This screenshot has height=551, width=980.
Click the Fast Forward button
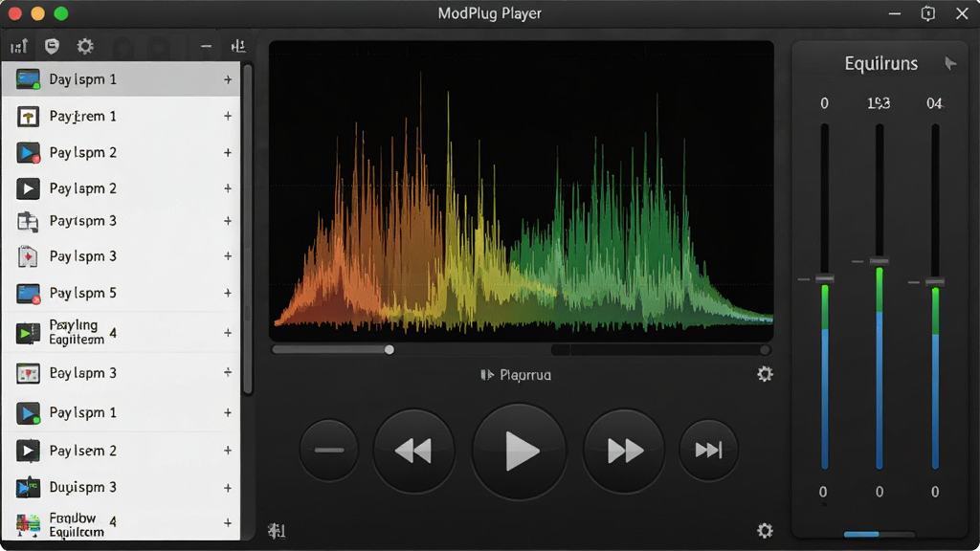click(x=624, y=450)
